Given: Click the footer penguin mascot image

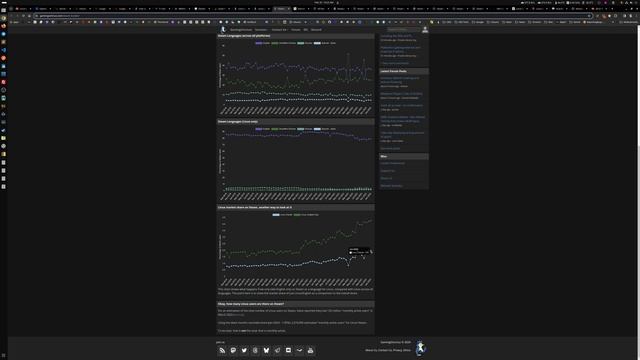Looking at the screenshot, I should [420, 348].
